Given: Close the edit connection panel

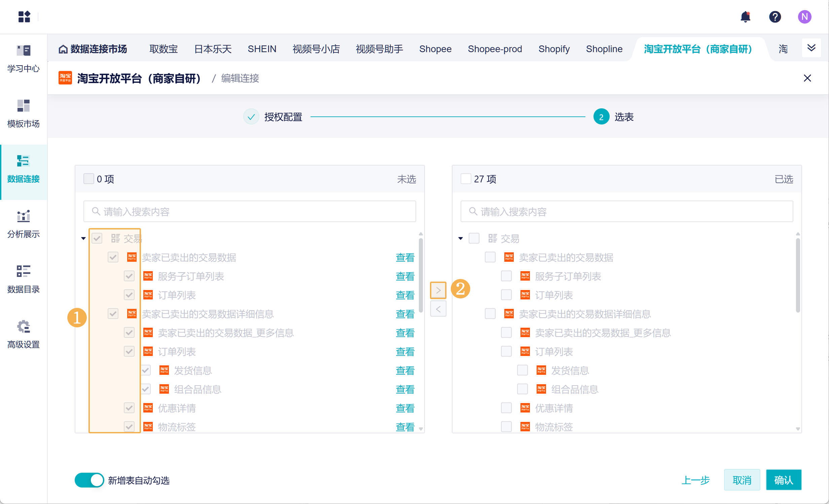Looking at the screenshot, I should (x=807, y=78).
